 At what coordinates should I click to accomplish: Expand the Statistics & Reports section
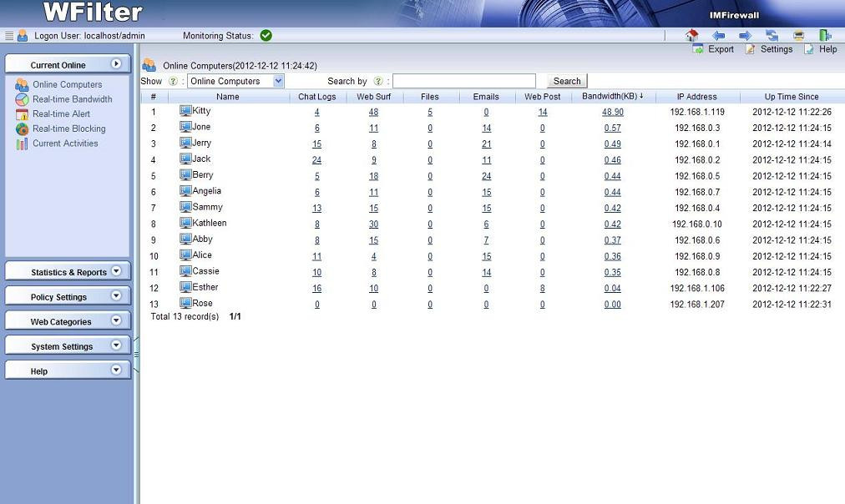tap(68, 271)
